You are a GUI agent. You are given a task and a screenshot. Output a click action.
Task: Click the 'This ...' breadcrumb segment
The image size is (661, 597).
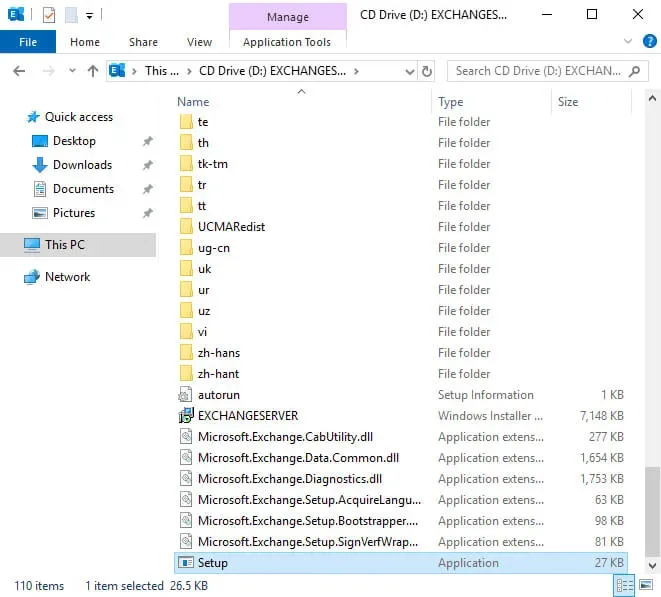[x=162, y=71]
